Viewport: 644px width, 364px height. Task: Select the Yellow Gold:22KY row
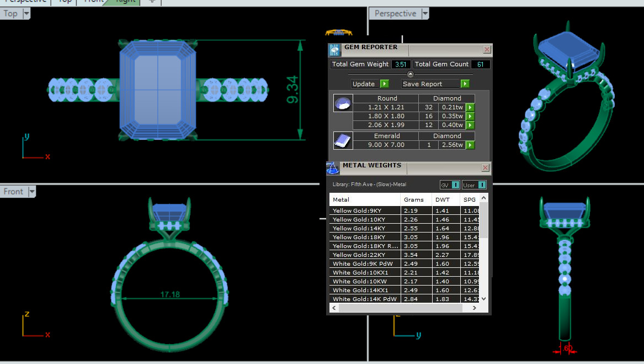(405, 255)
